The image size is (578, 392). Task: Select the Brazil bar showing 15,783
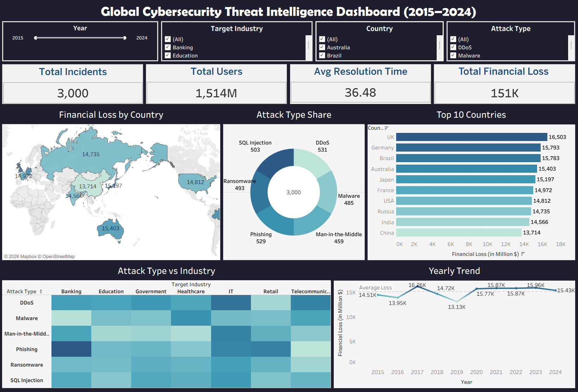coord(468,158)
